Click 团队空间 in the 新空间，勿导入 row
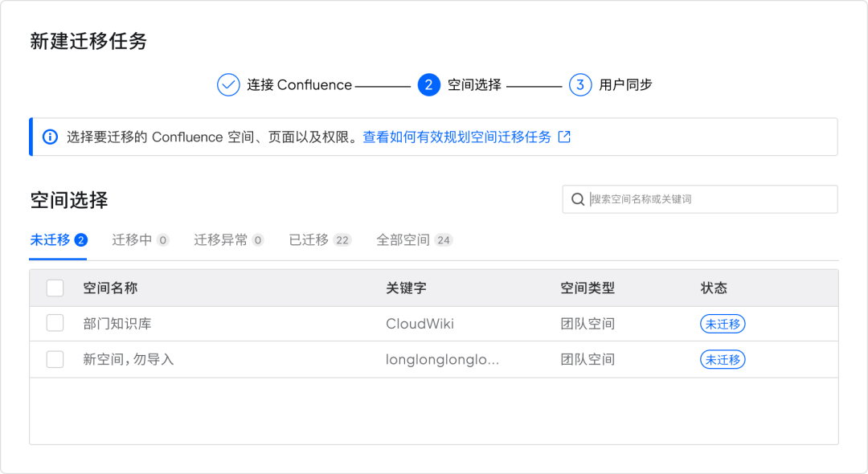868x474 pixels. click(x=588, y=359)
